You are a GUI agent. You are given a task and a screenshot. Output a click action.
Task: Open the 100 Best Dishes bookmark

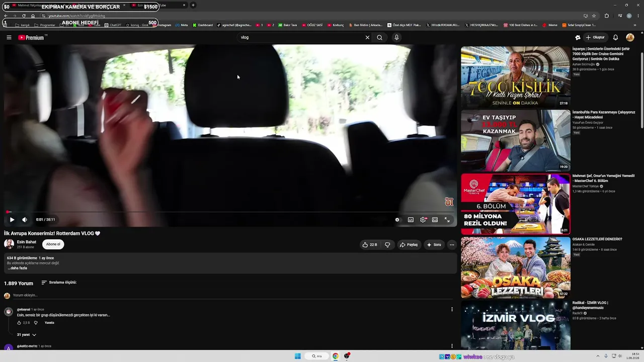[x=520, y=25]
